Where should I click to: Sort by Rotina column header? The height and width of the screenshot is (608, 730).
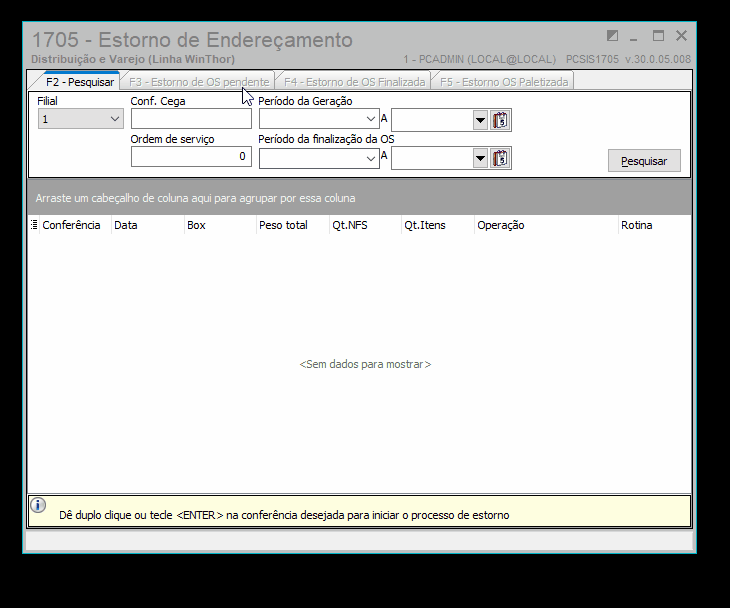pos(655,225)
